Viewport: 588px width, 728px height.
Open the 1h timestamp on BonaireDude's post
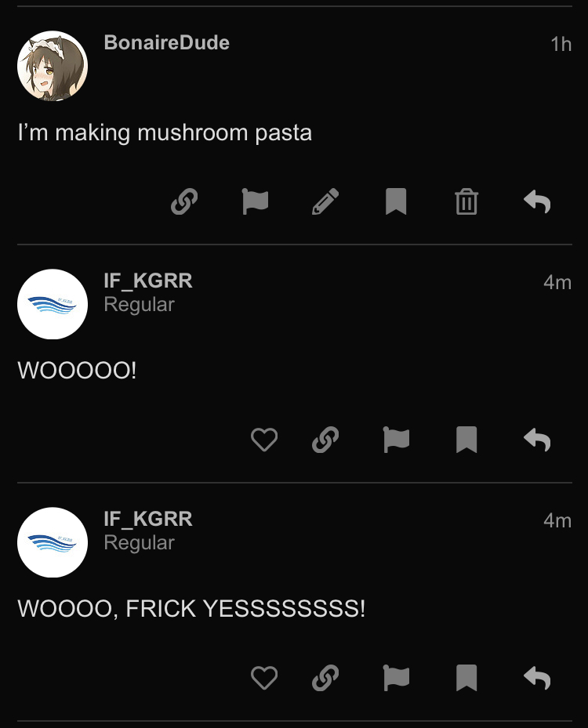point(561,45)
